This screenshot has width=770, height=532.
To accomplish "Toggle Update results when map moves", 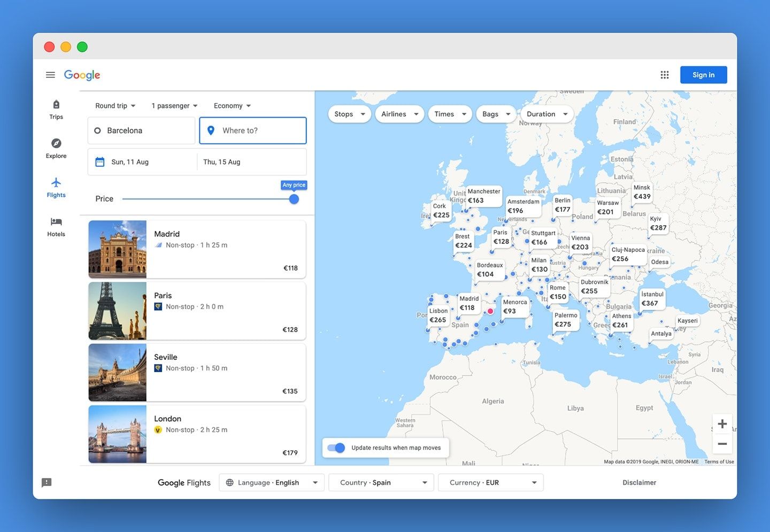I will tap(336, 448).
